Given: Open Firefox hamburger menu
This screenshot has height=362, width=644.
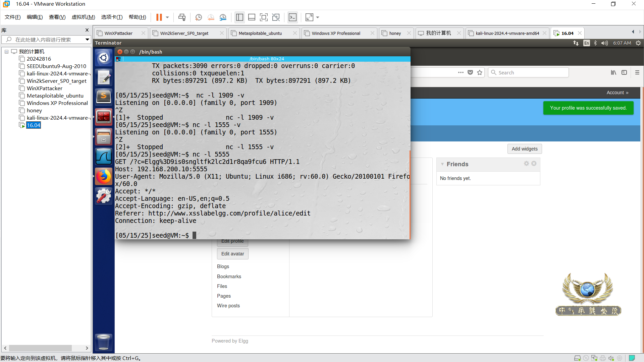Looking at the screenshot, I should [x=637, y=72].
